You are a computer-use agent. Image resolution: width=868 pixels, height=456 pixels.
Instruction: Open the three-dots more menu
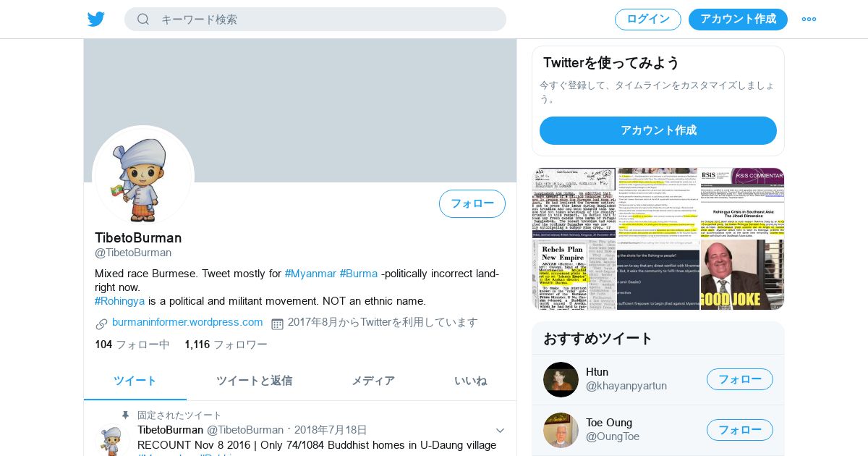click(809, 19)
